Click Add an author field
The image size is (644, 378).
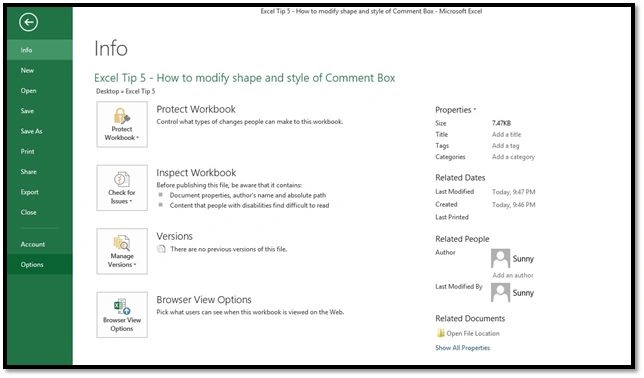(513, 275)
